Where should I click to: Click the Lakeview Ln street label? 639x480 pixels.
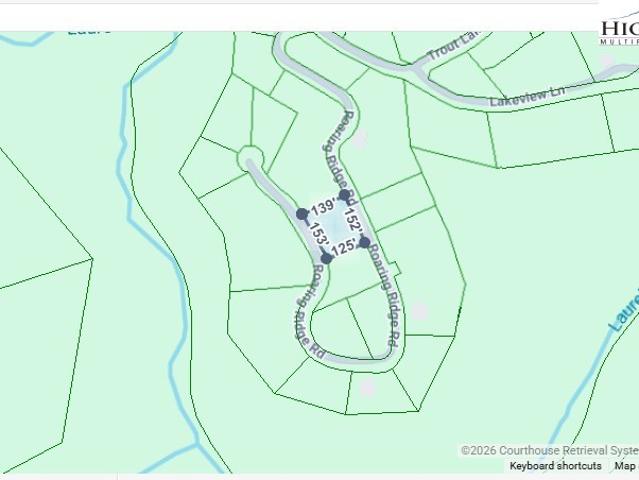[528, 97]
